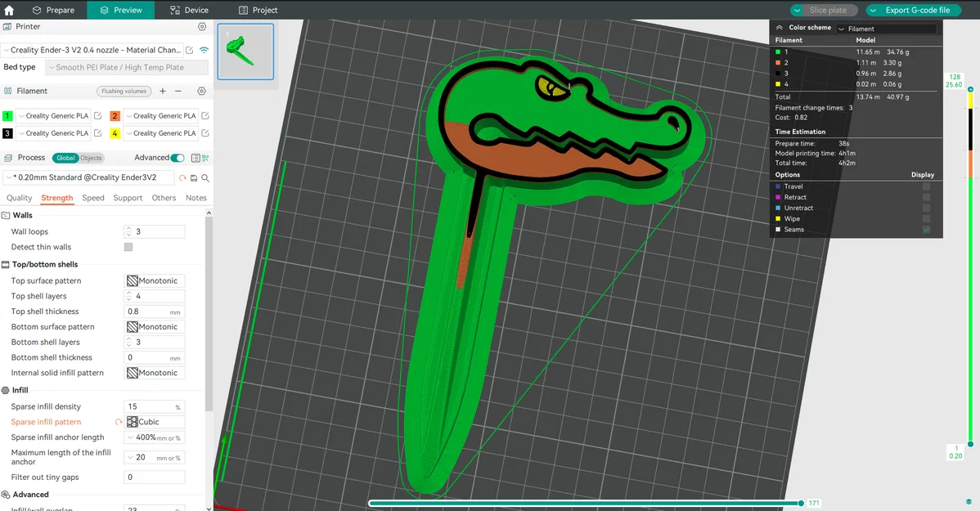Uncheck Seams display option
Image resolution: width=980 pixels, height=511 pixels.
tap(926, 229)
